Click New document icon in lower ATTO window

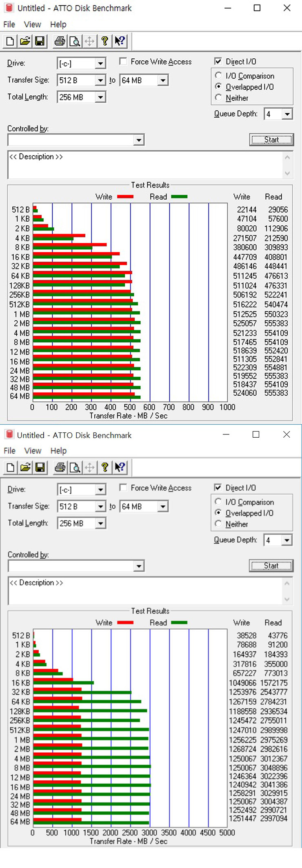click(x=11, y=467)
